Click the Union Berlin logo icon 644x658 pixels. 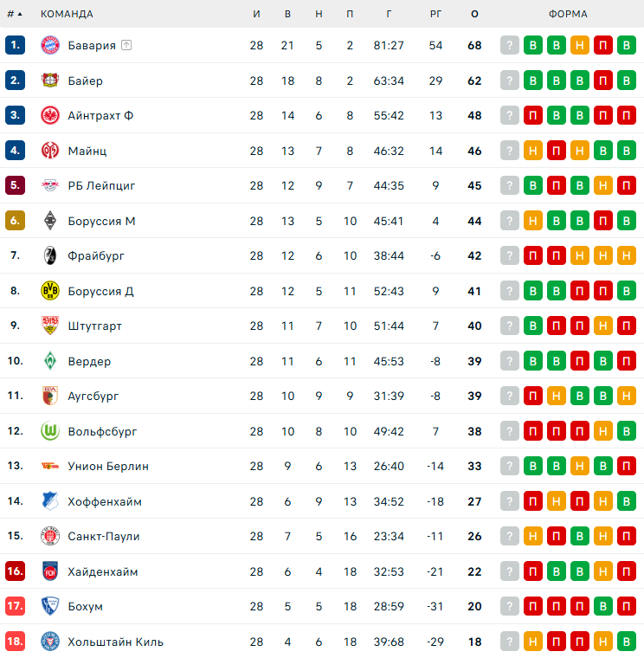(50, 466)
